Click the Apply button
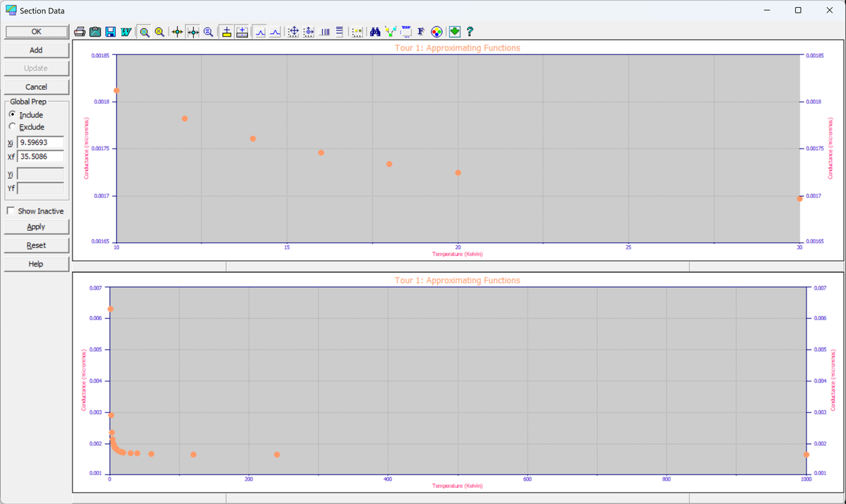The width and height of the screenshot is (846, 504). pyautogui.click(x=36, y=227)
